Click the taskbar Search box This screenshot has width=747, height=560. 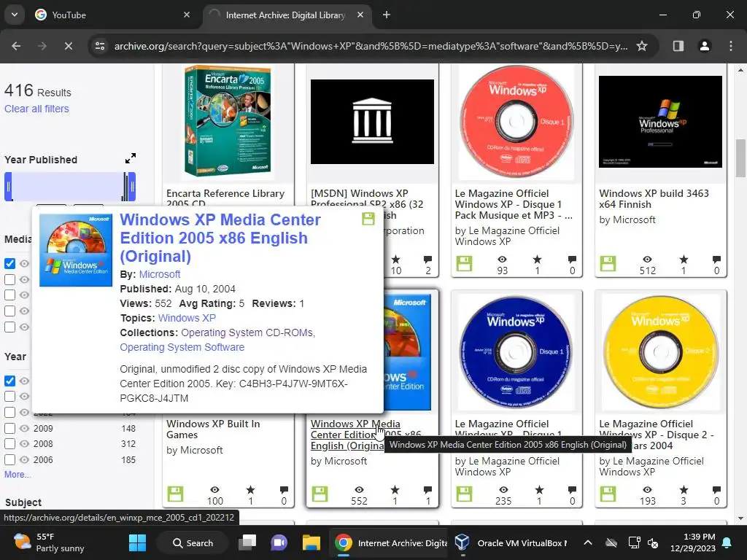[x=193, y=542]
